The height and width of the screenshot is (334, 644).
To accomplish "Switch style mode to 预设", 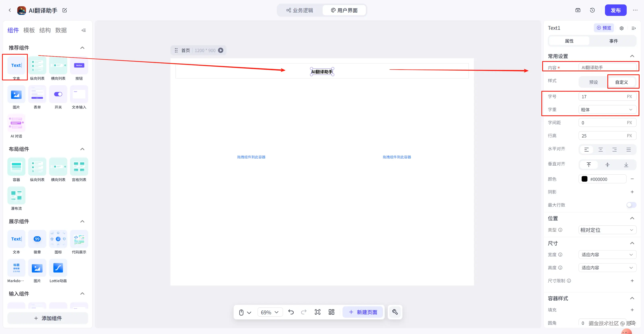I will tap(593, 82).
